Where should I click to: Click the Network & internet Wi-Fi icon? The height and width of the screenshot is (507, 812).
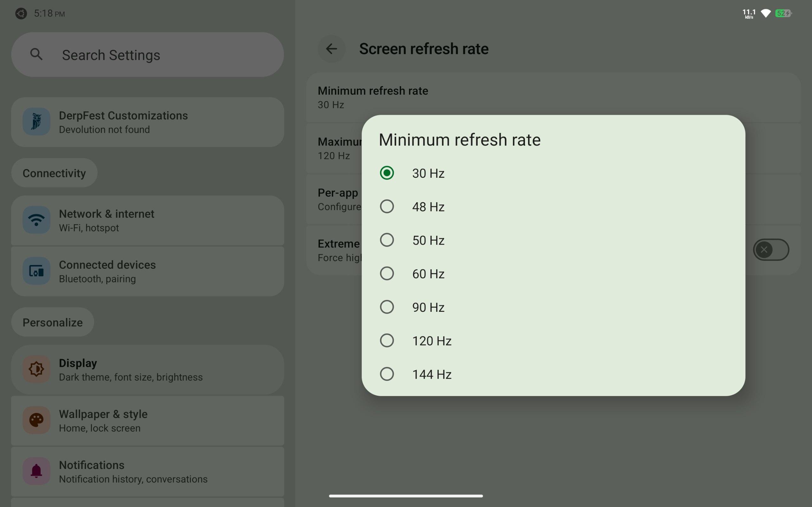[36, 220]
